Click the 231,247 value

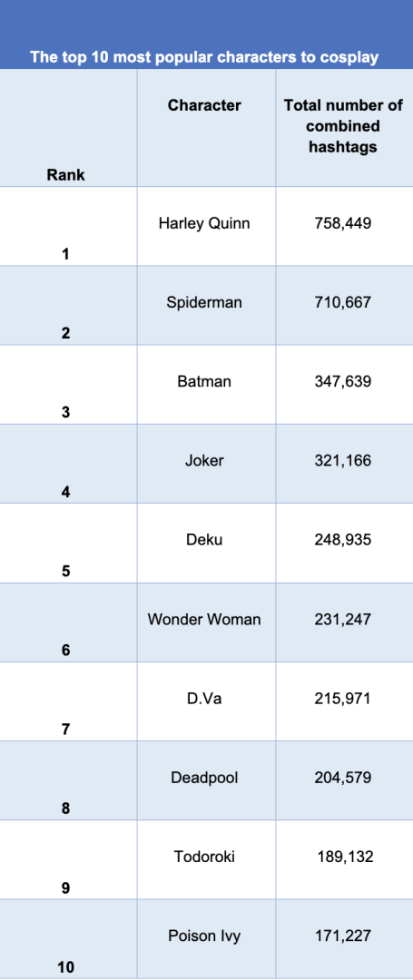[343, 620]
